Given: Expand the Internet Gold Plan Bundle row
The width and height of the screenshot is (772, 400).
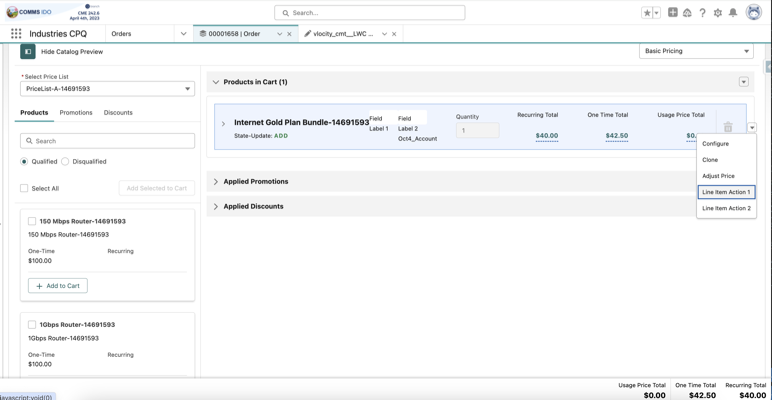Looking at the screenshot, I should (223, 124).
